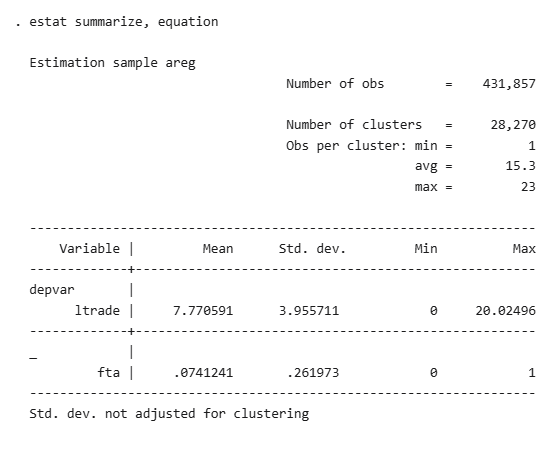The height and width of the screenshot is (449, 558).
Task: Click the max value 23
Action: tap(528, 186)
